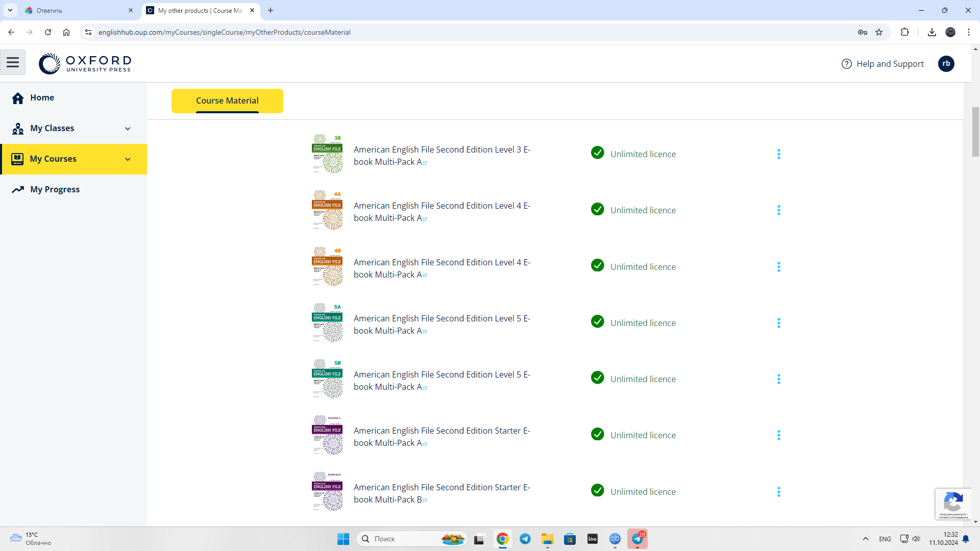
Task: Click the Windows taskbar search box
Action: click(411, 539)
